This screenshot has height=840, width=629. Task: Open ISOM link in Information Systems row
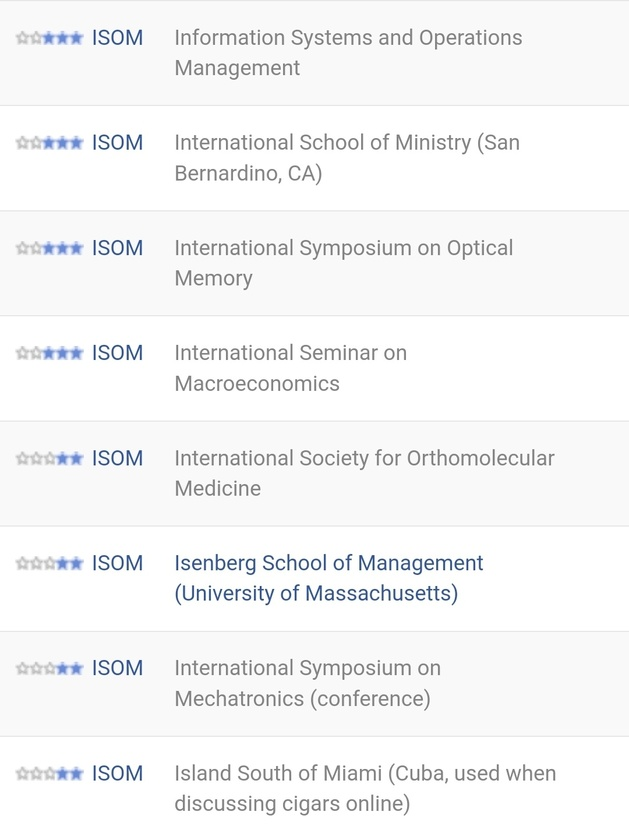point(117,38)
